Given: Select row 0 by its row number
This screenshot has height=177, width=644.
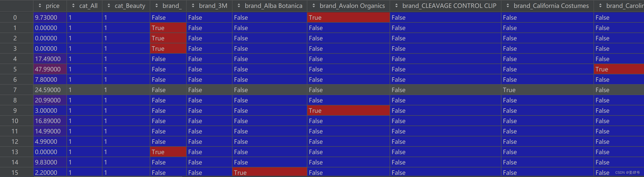Looking at the screenshot, I should point(15,17).
